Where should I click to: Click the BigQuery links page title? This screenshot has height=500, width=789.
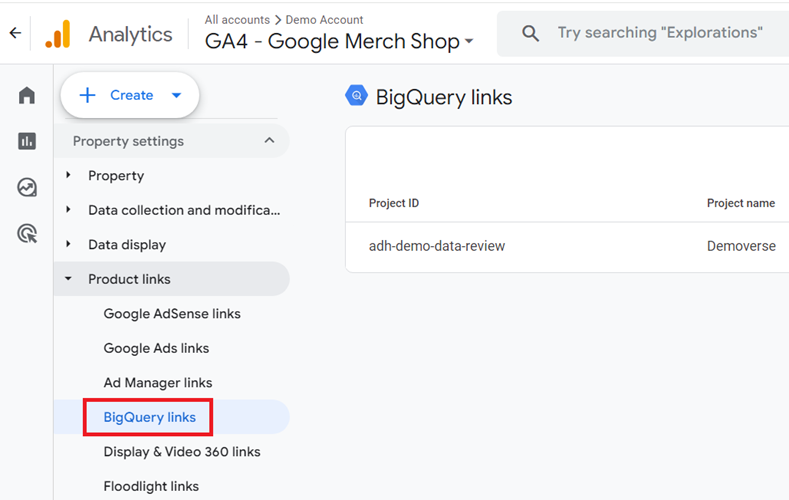pyautogui.click(x=444, y=97)
